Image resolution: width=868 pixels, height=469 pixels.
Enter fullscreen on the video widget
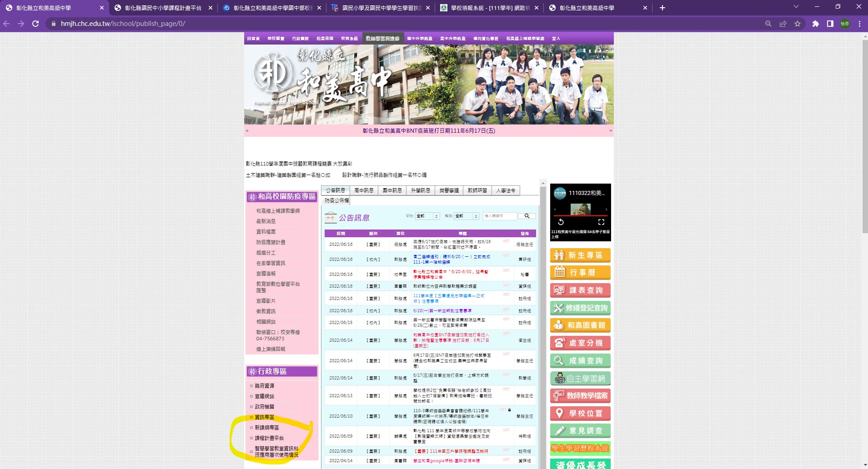[601, 222]
